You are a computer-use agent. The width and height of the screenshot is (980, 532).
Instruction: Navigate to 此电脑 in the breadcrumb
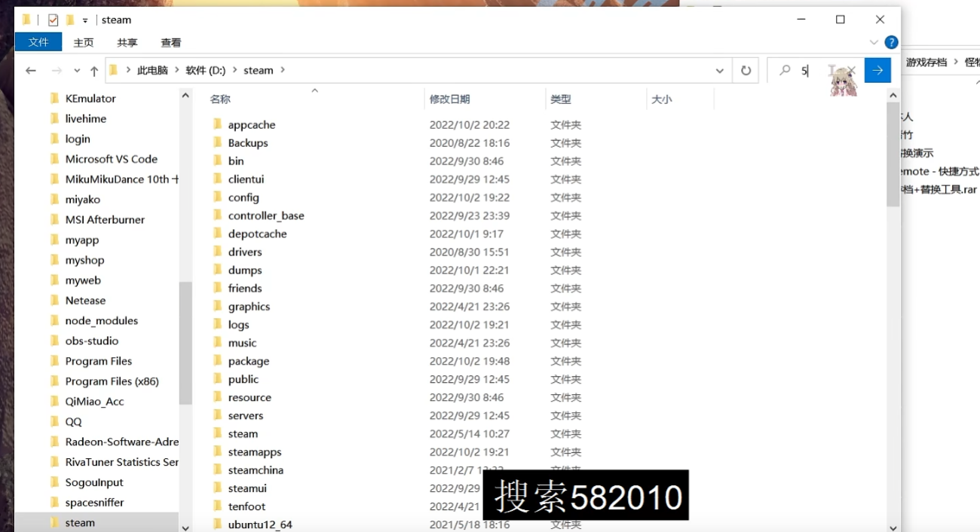coord(152,70)
